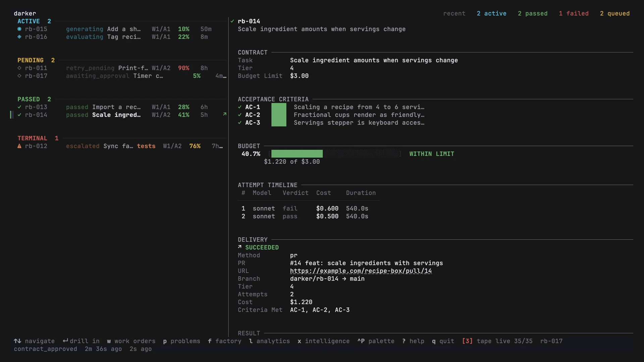
Task: Click the checkmark next to AC-3 criterion
Action: coord(240,123)
